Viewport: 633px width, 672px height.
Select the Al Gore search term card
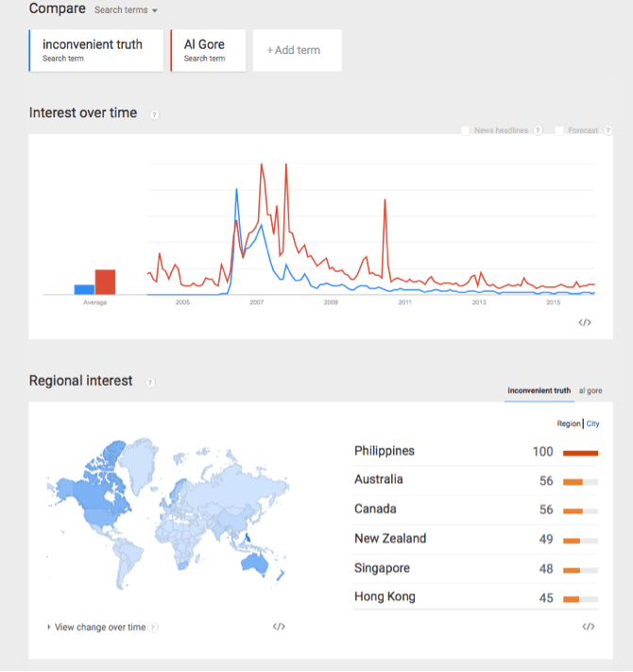208,50
